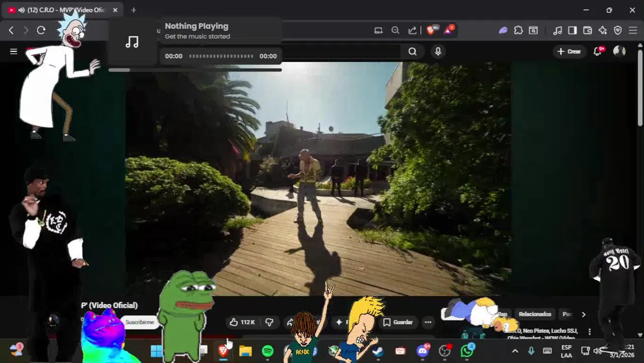The width and height of the screenshot is (644, 363).
Task: Start voice search with microphone button
Action: click(438, 51)
